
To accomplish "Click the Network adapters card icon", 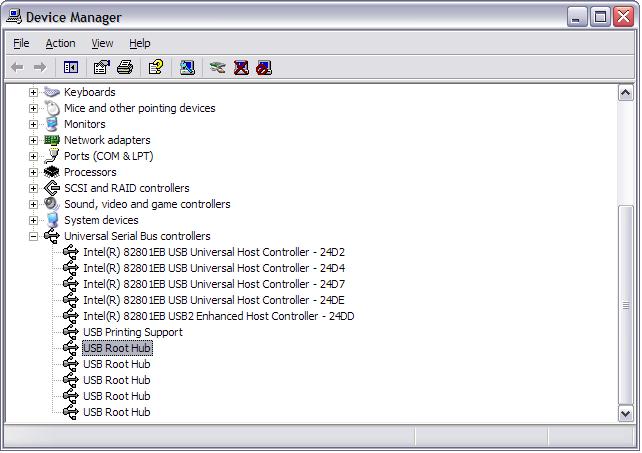I will tap(52, 140).
